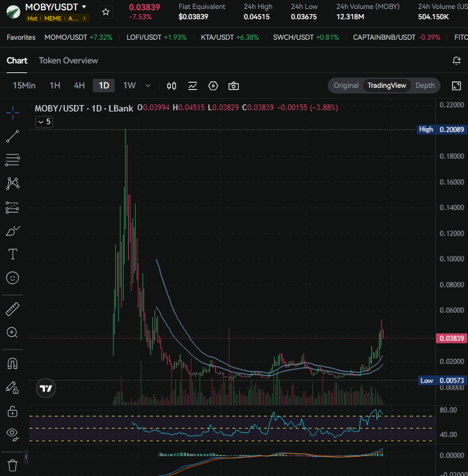This screenshot has width=468, height=476.
Task: Click the trash remove drawings icon
Action: coord(12,465)
